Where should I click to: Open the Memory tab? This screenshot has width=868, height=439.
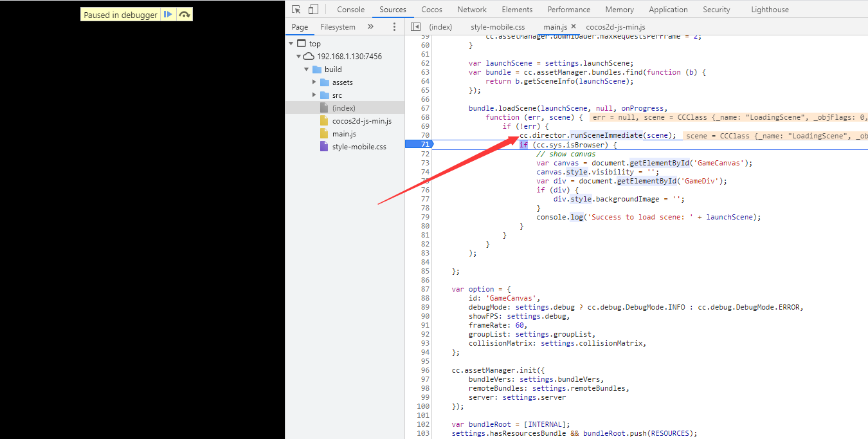pyautogui.click(x=619, y=10)
